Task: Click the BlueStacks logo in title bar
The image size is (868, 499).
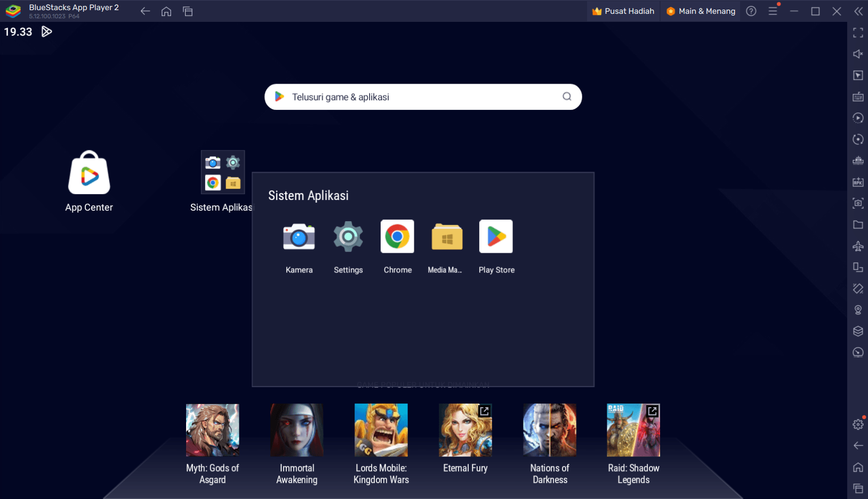Action: point(13,11)
